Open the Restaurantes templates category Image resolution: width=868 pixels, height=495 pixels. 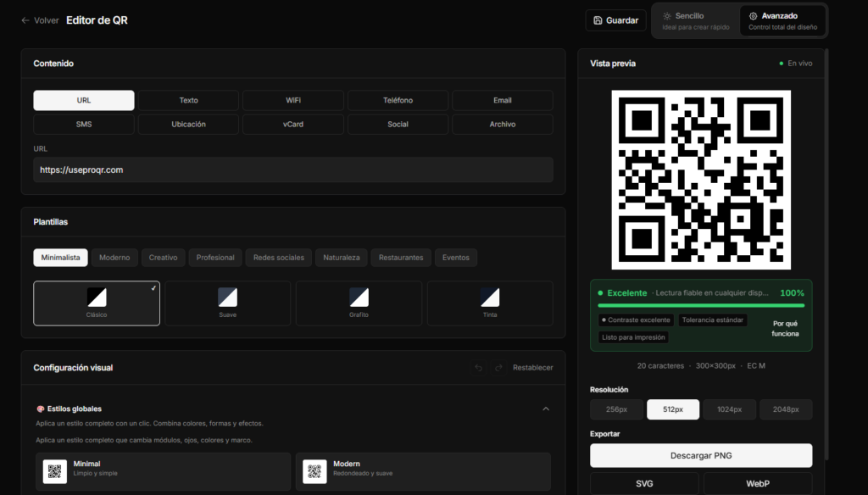(401, 258)
